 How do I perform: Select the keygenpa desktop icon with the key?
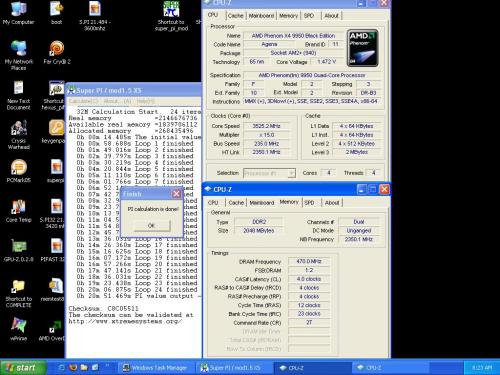pyautogui.click(x=54, y=132)
